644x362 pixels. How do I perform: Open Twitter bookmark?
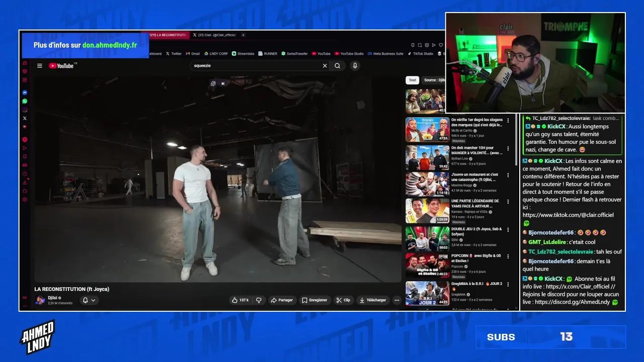tap(174, 54)
